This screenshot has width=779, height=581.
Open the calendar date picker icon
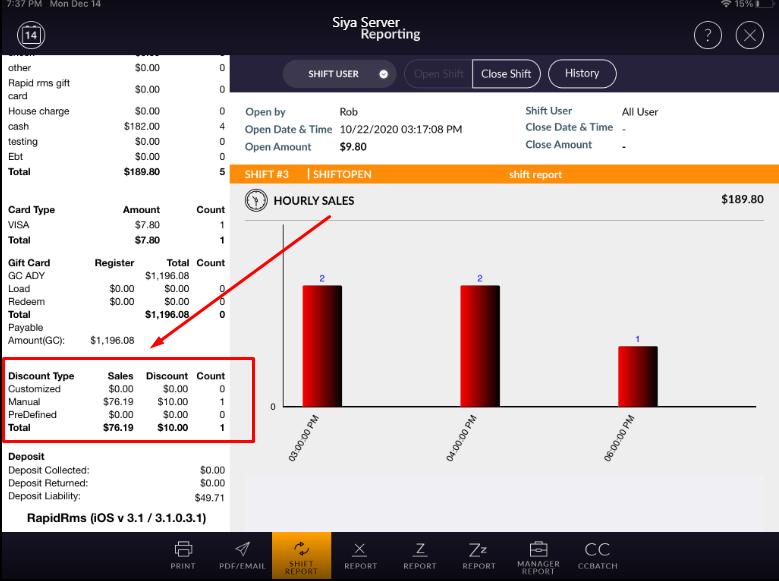coord(31,35)
